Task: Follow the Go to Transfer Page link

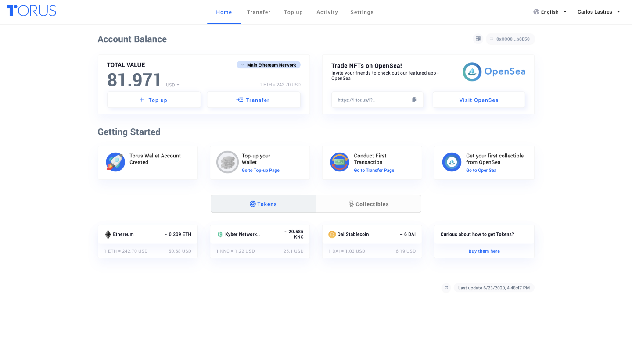Action: point(374,171)
